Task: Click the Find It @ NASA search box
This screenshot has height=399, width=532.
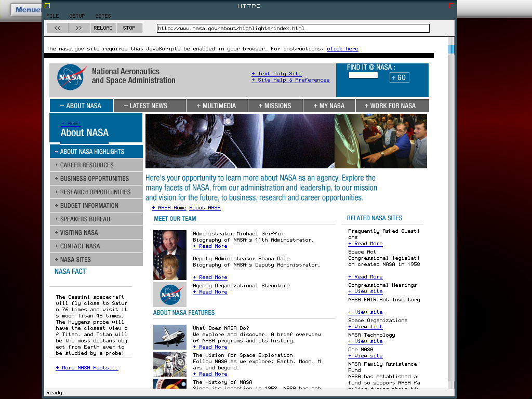Action: [x=363, y=75]
